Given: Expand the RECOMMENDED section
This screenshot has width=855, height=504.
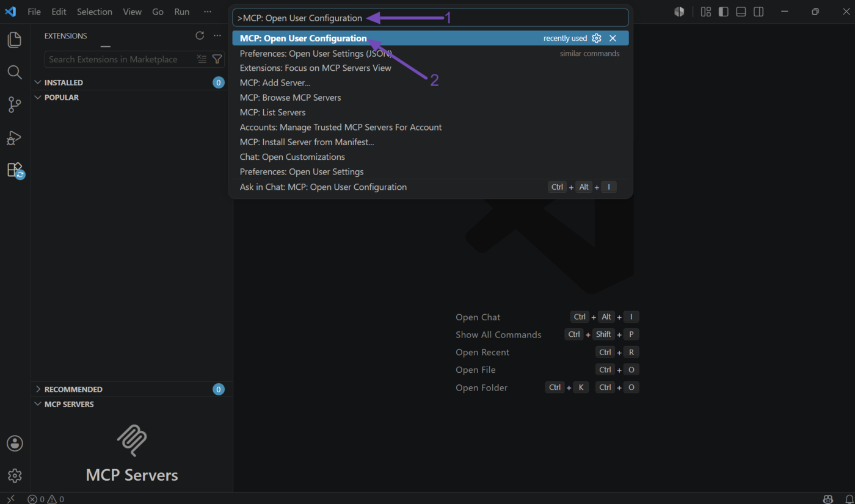Looking at the screenshot, I should pos(38,389).
